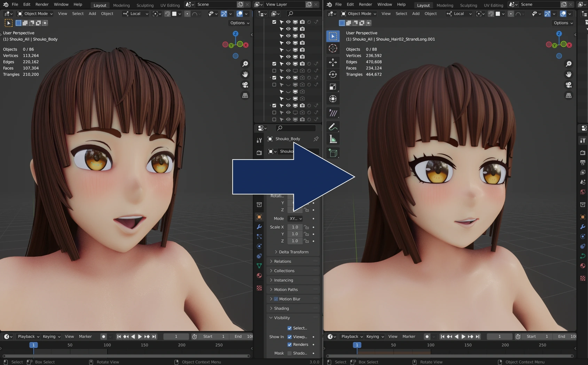The height and width of the screenshot is (365, 588).
Task: Toggle auto keying record button in left timeline
Action: (103, 336)
